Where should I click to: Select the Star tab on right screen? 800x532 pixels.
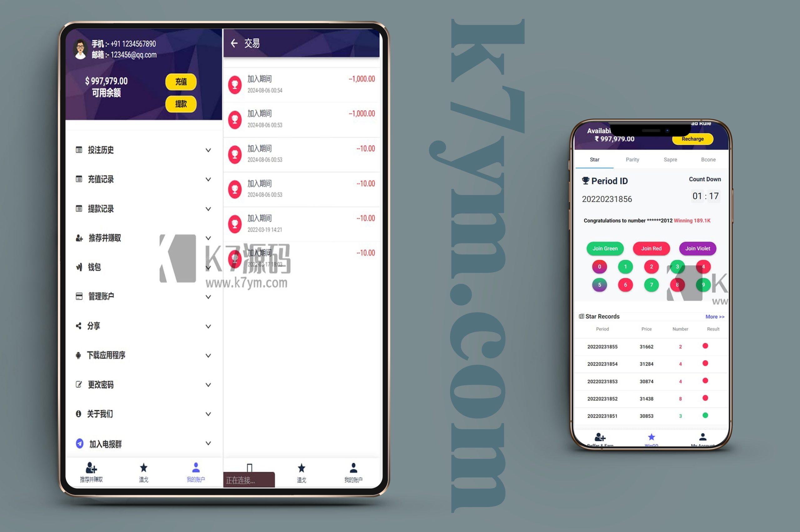point(594,159)
